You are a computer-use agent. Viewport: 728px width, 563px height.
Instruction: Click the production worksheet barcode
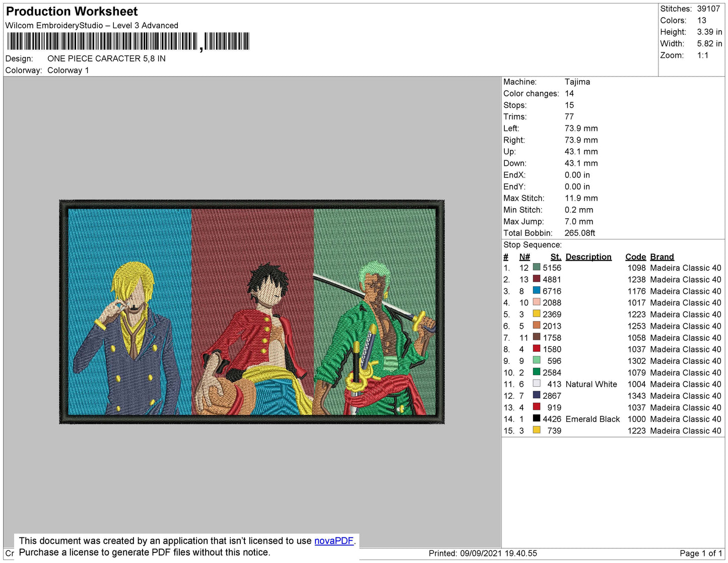coord(128,41)
